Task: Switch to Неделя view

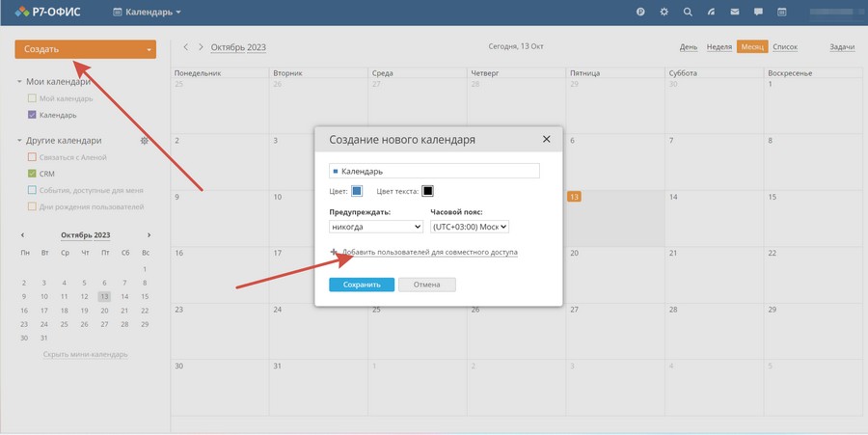Action: point(719,47)
